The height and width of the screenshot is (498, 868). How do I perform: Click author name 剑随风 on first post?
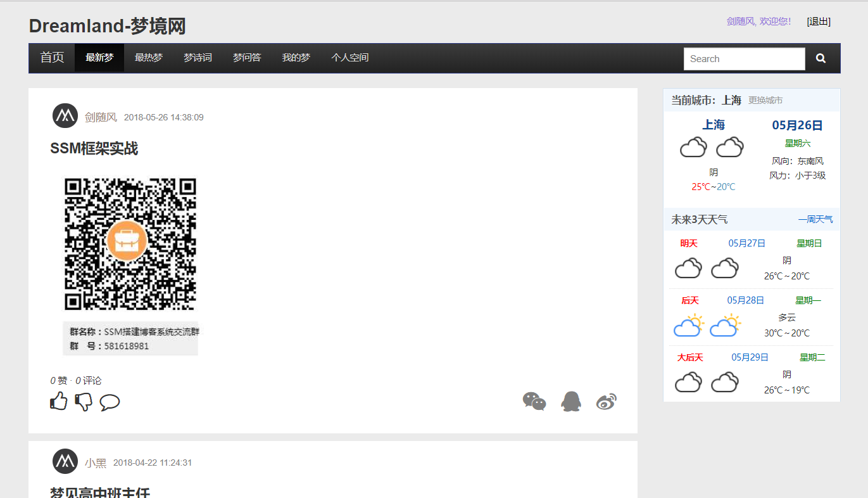101,117
